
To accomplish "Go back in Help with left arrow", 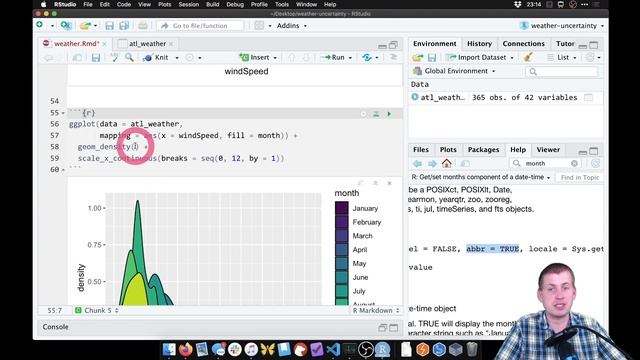I will 417,164.
